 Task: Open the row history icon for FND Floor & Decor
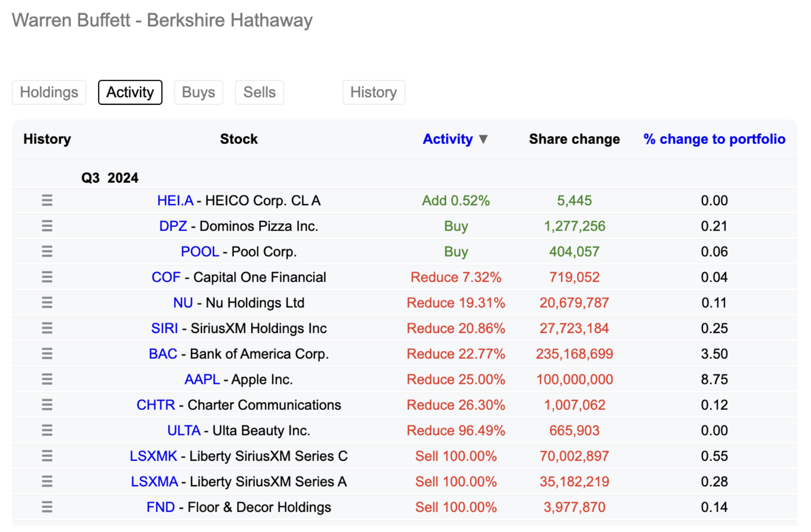pyautogui.click(x=47, y=507)
